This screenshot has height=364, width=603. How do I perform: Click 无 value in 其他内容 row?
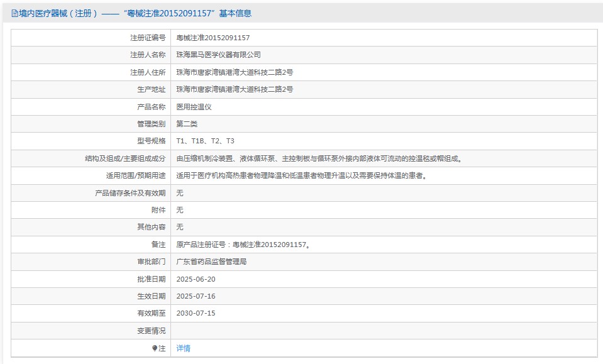(180, 227)
